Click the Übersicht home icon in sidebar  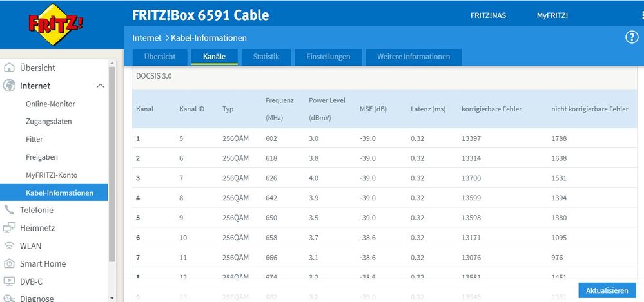9,68
